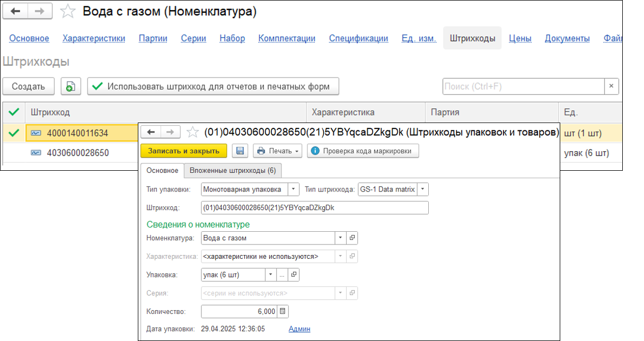Open the Цены navigation tab
The width and height of the screenshot is (644, 341).
pyautogui.click(x=520, y=38)
